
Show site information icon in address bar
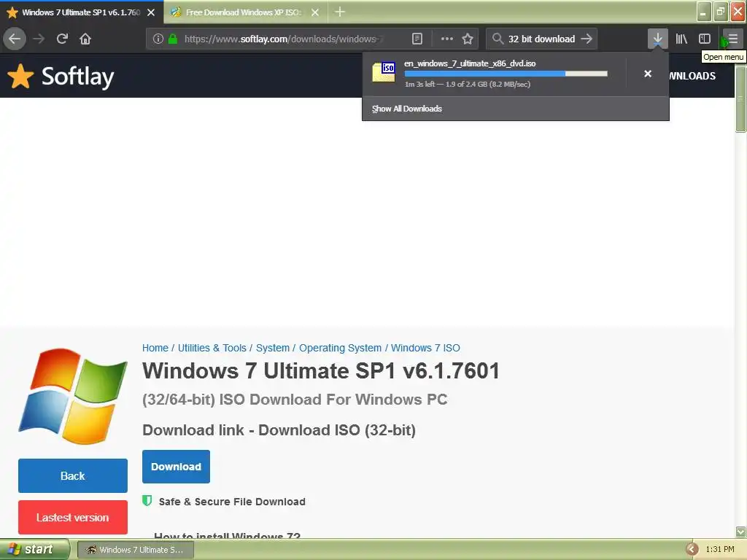(x=158, y=39)
